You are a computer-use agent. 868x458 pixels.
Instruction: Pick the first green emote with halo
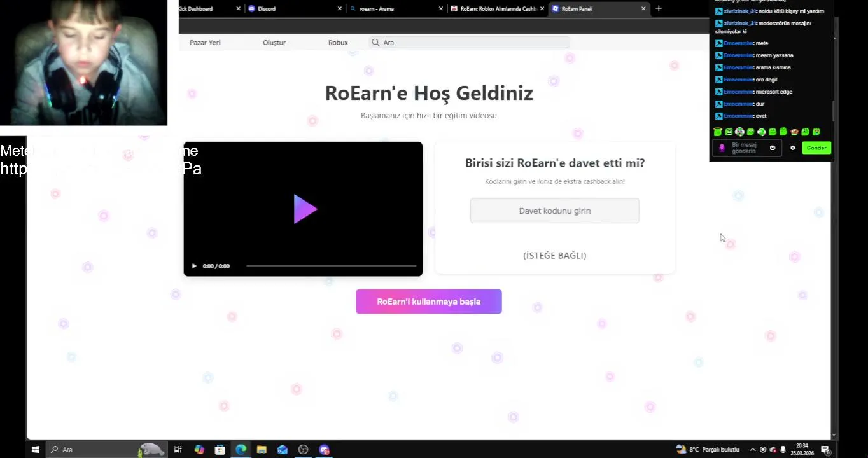pyautogui.click(x=718, y=132)
